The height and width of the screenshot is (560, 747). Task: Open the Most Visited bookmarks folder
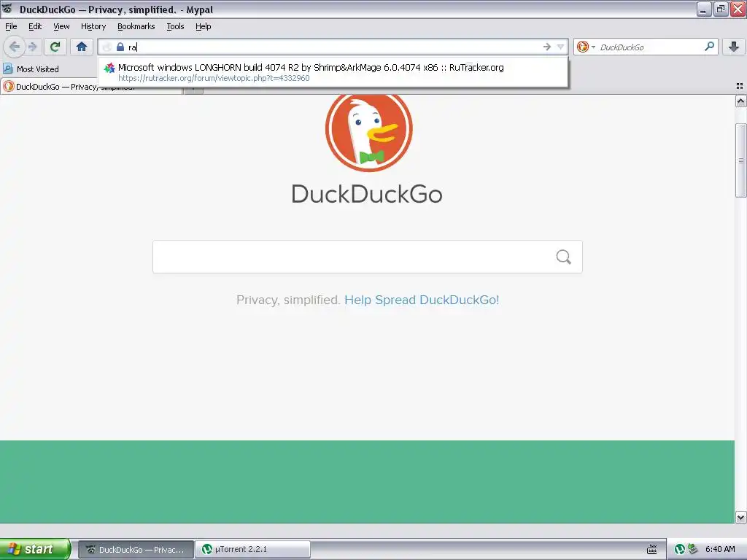31,69
